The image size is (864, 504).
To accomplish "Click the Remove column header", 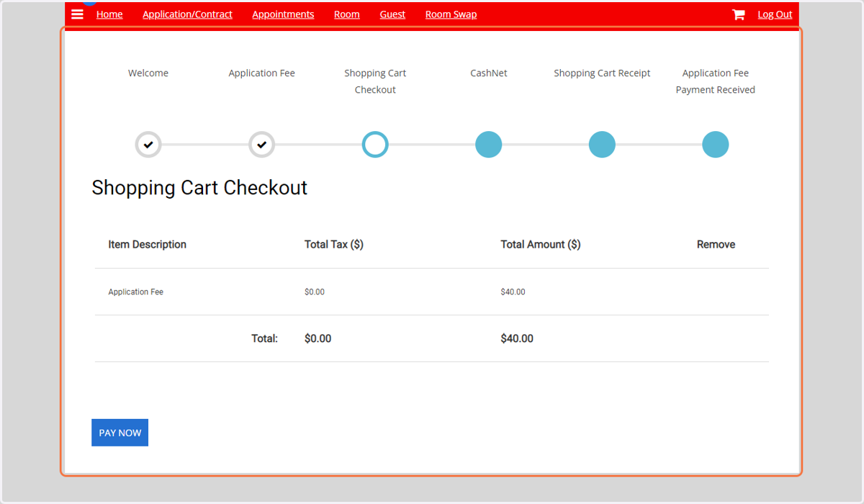I will 716,245.
